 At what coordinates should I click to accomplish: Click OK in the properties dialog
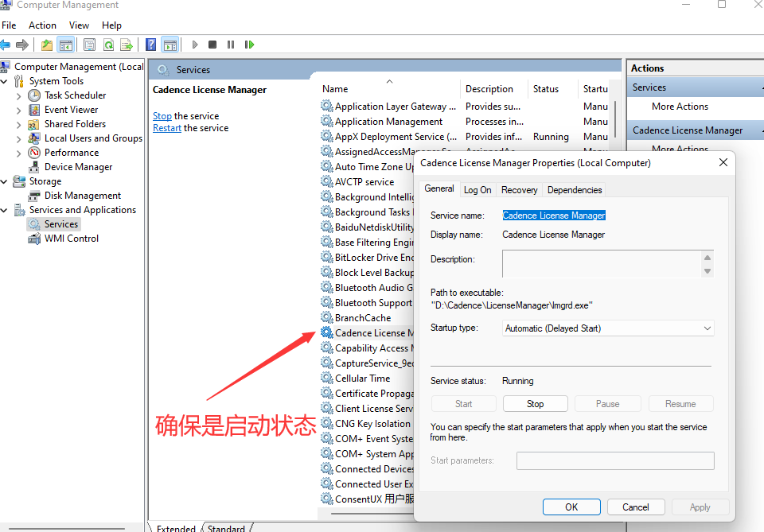571,507
